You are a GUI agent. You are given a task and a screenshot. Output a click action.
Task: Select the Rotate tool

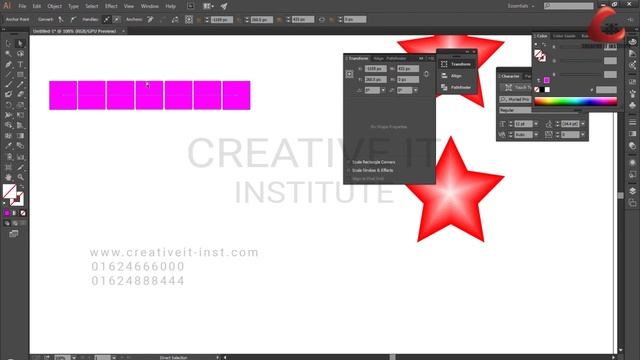click(8, 105)
